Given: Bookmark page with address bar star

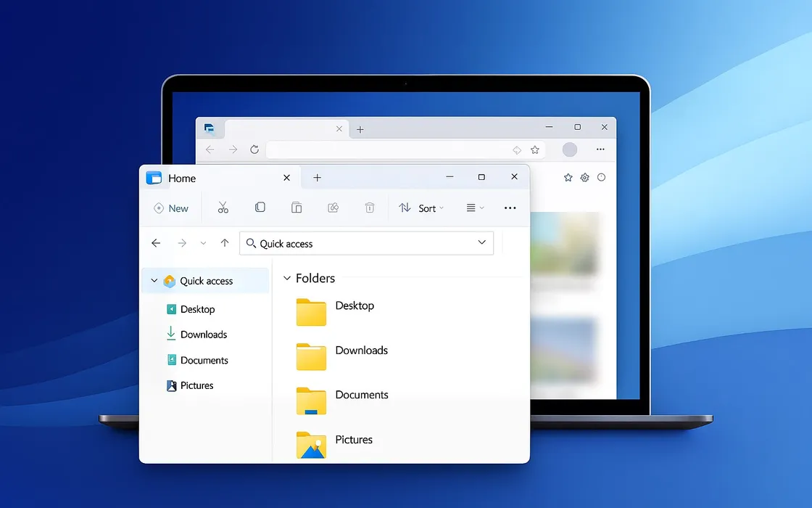Looking at the screenshot, I should (x=535, y=150).
